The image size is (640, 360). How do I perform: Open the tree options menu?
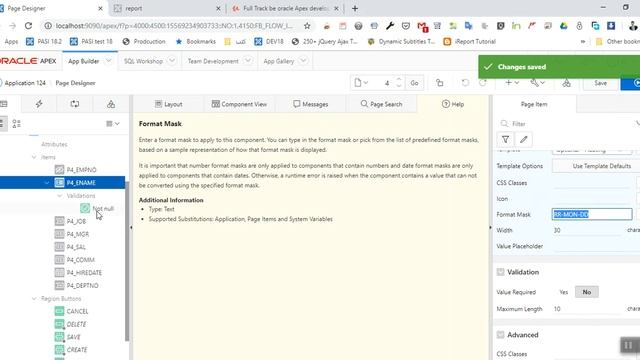(x=113, y=123)
